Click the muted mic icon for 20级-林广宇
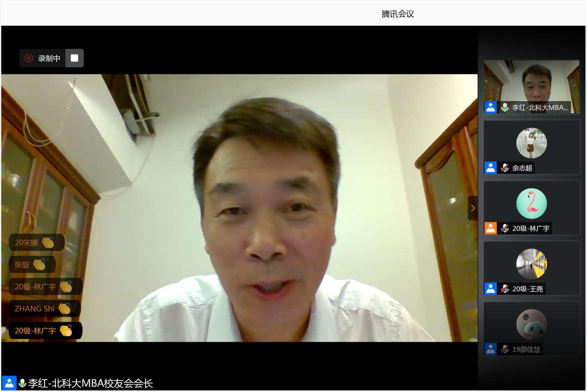This screenshot has width=587, height=392. [x=505, y=228]
